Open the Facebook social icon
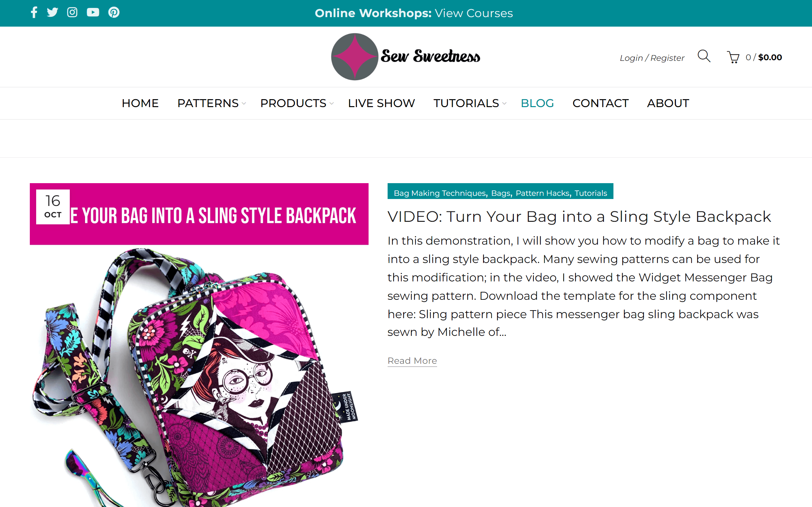 (34, 12)
